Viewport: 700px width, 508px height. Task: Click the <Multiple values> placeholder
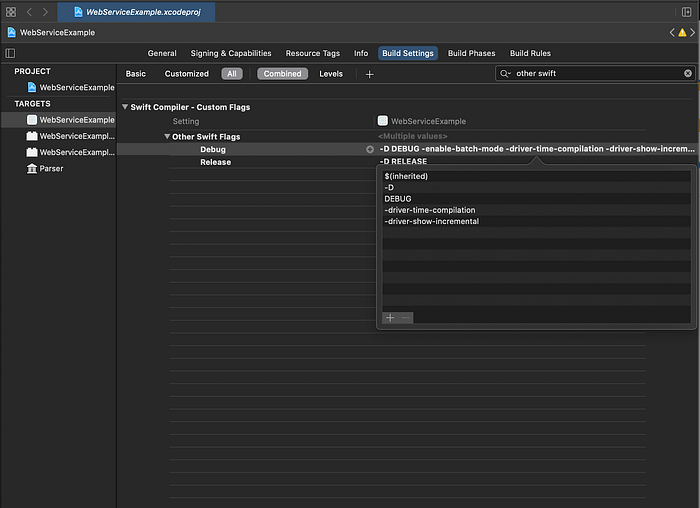pos(412,136)
